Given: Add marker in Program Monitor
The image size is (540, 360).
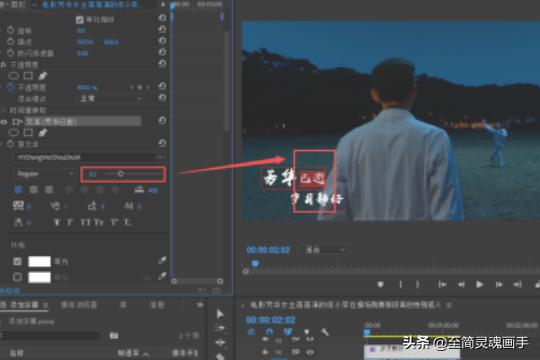Looking at the screenshot, I should pos(380,284).
